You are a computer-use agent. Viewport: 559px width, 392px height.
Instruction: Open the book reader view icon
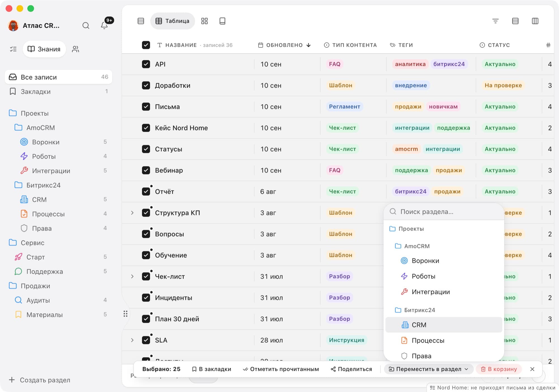[x=222, y=21]
